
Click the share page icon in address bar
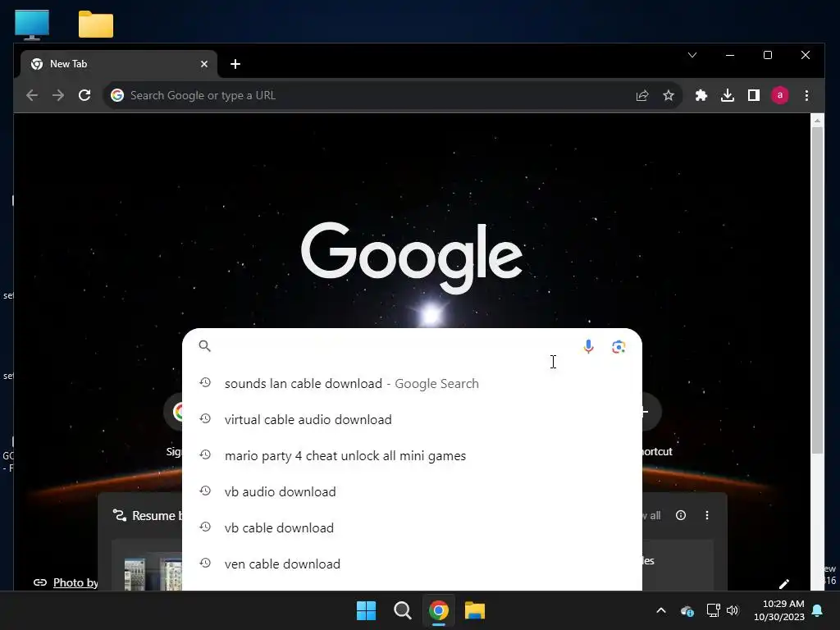[x=641, y=95]
